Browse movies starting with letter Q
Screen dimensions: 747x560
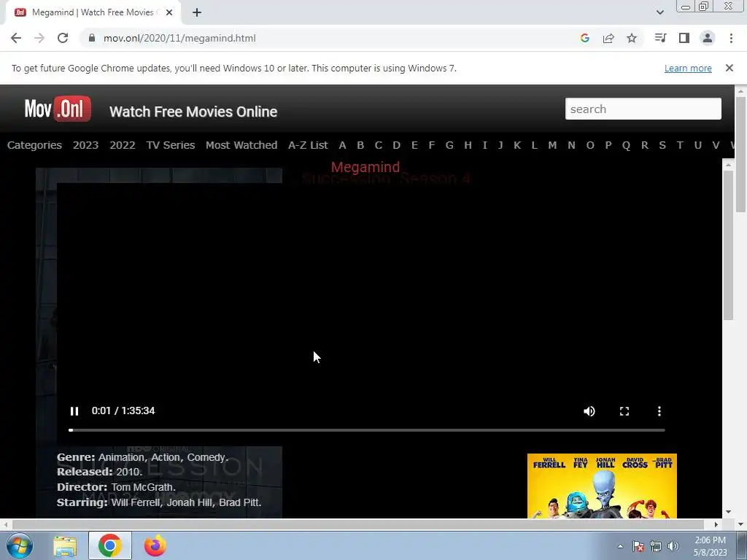point(626,145)
